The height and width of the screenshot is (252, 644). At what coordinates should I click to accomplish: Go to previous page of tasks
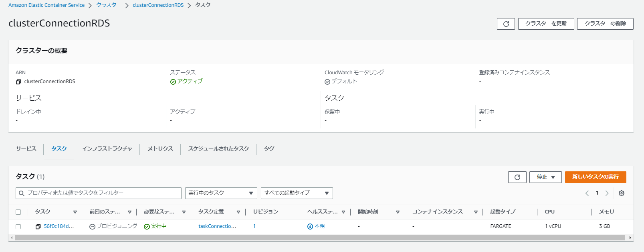click(x=587, y=193)
